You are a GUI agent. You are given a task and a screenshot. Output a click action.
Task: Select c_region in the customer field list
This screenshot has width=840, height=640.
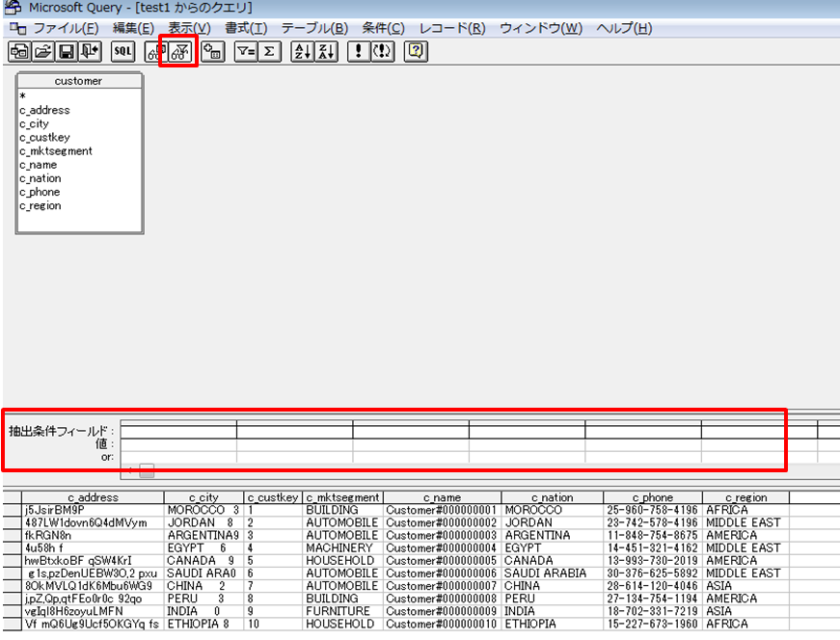(41, 205)
